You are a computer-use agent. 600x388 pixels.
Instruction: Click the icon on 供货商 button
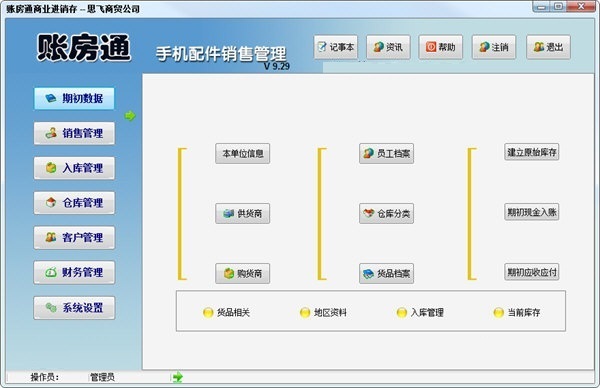pos(228,214)
